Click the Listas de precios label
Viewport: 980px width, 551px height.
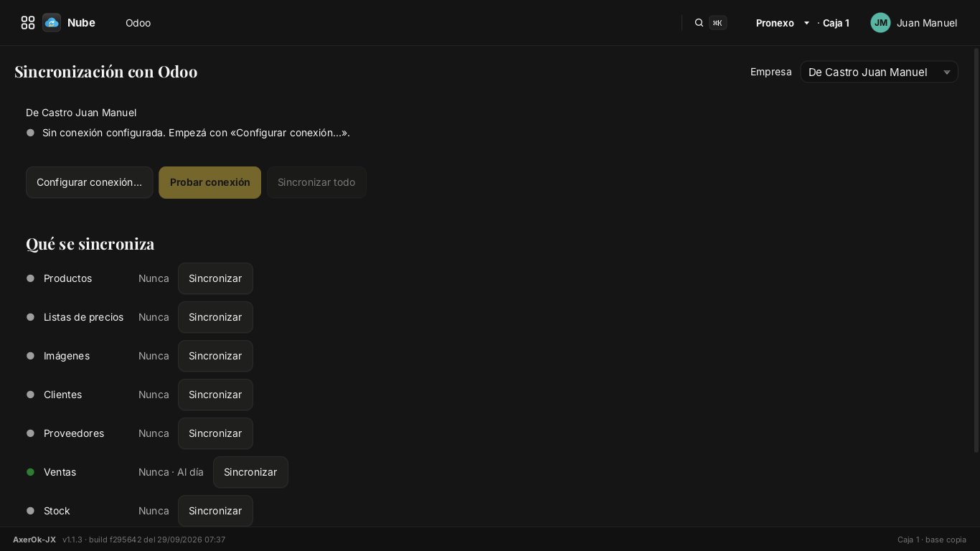click(x=83, y=317)
